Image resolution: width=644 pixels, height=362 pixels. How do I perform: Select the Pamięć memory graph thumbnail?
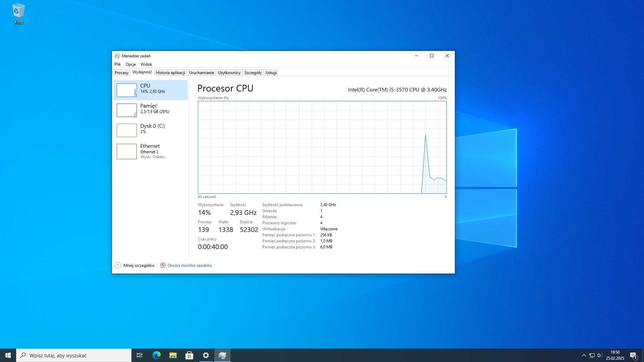[126, 110]
